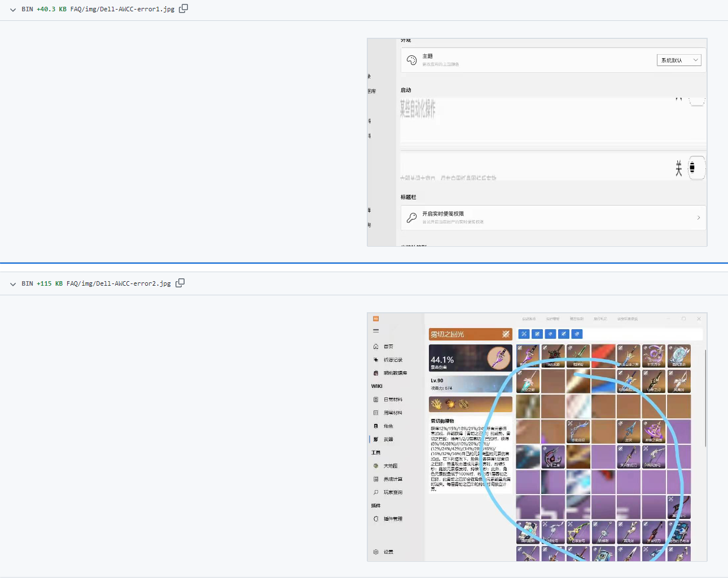Viewport: 728px width, 581px height.
Task: Copy the Dell-AWCC-error2.jpg file path
Action: tap(180, 283)
